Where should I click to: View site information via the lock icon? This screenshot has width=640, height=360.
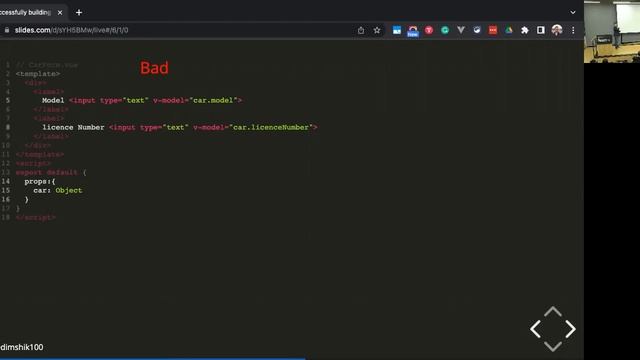[7, 30]
